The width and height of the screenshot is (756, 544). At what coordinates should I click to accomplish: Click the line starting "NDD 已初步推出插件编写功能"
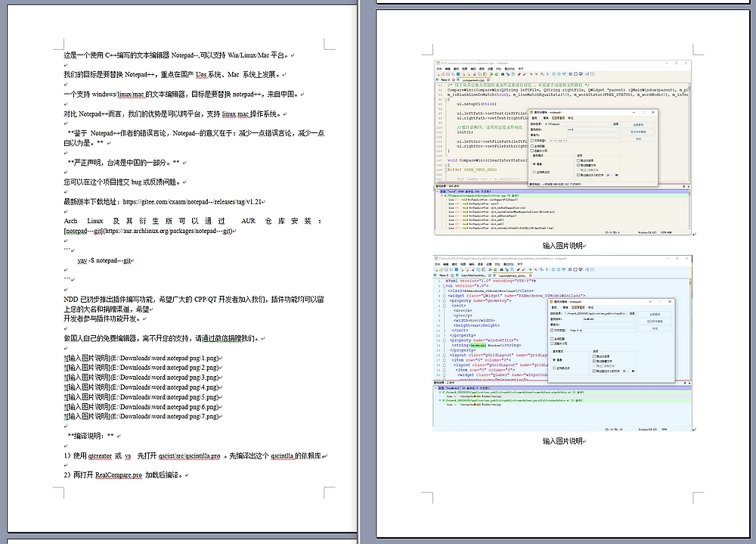click(x=194, y=300)
